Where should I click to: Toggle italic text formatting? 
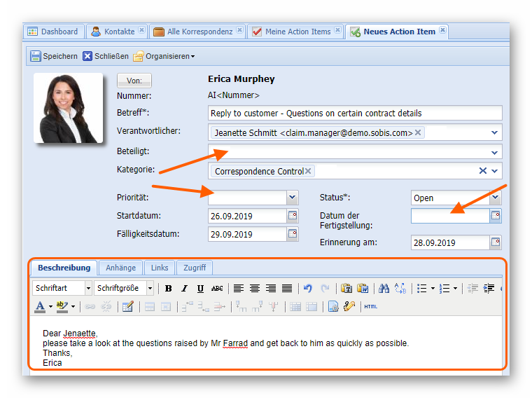[184, 288]
